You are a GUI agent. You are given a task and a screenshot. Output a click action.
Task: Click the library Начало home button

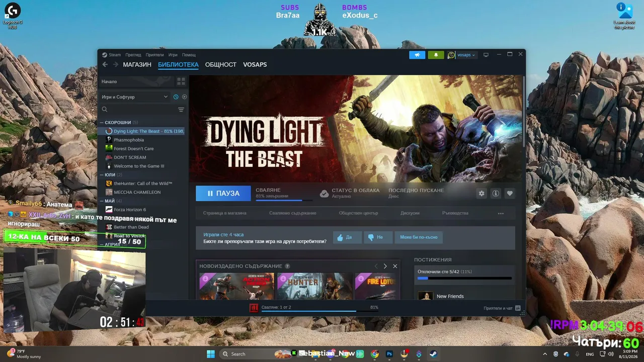coord(136,81)
